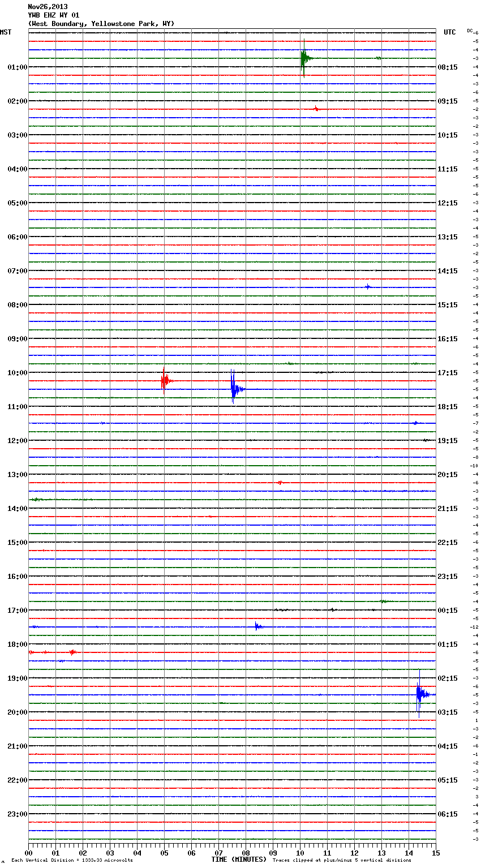Click the UTC column header
The image size is (481, 868).
pos(449,32)
